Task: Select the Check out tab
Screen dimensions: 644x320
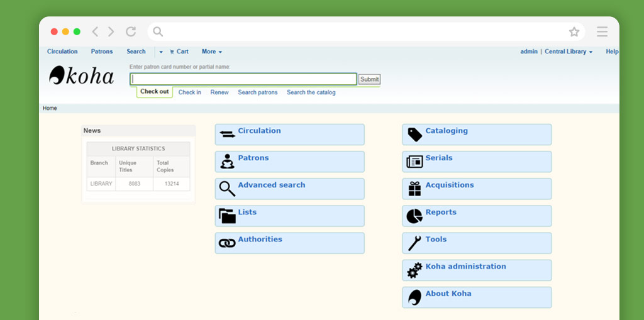Action: click(155, 92)
